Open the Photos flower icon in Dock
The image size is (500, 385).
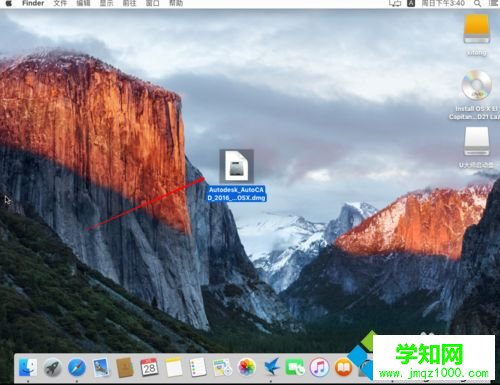click(x=247, y=367)
